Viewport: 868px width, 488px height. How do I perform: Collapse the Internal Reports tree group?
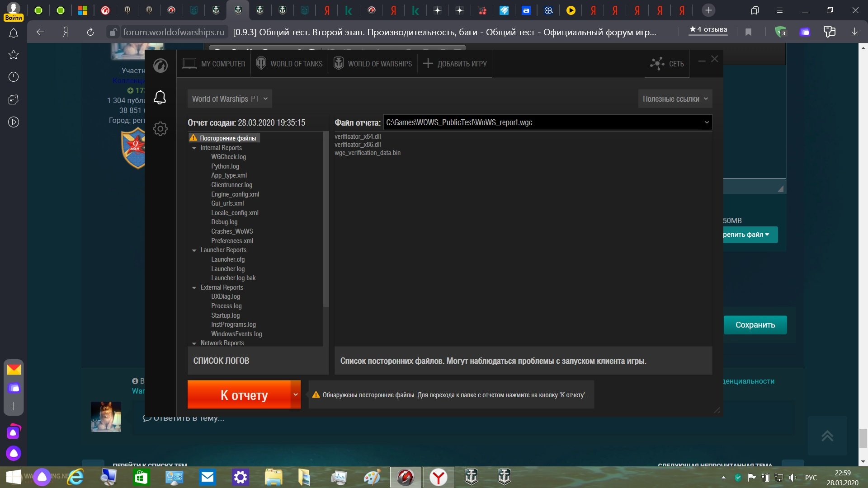pos(194,148)
